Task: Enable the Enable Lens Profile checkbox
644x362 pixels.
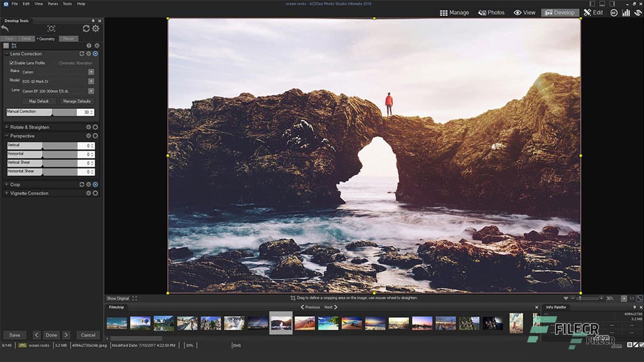Action: pos(12,63)
